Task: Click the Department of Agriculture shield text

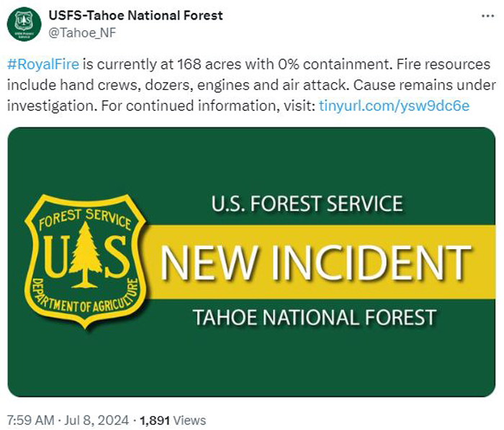Action: (85, 297)
